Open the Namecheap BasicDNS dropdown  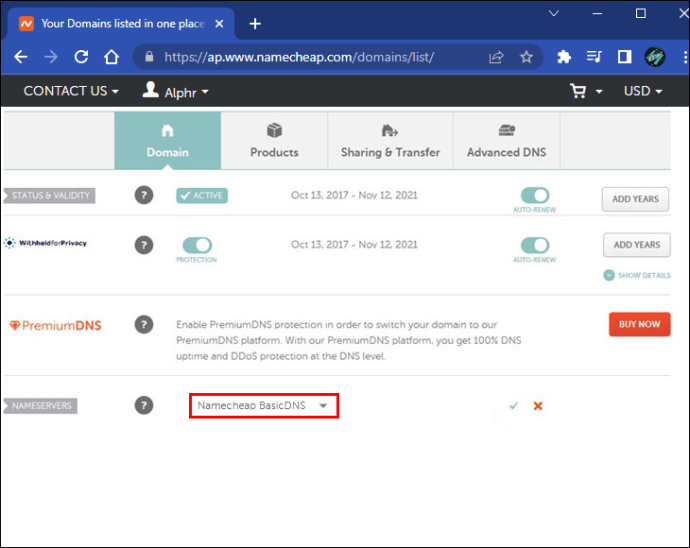pos(264,406)
